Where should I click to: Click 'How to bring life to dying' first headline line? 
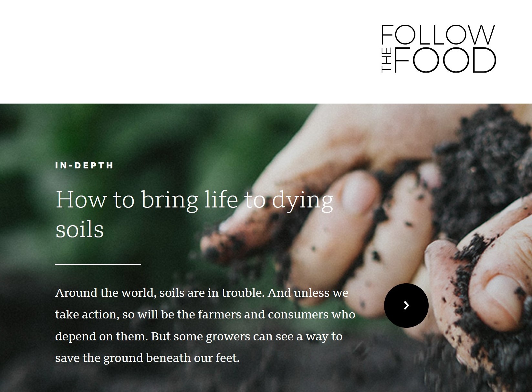point(194,200)
